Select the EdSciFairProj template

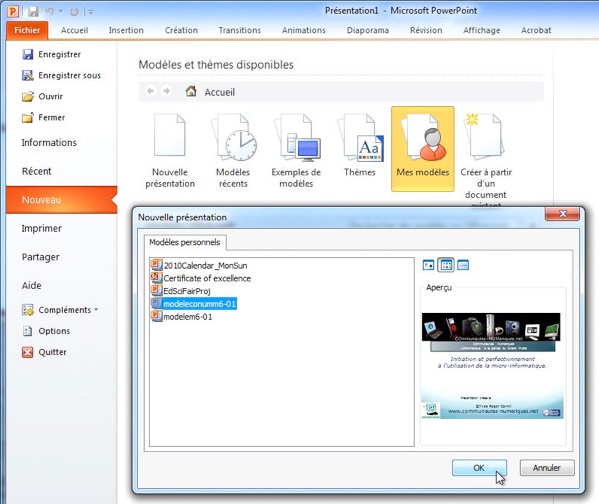tap(181, 291)
